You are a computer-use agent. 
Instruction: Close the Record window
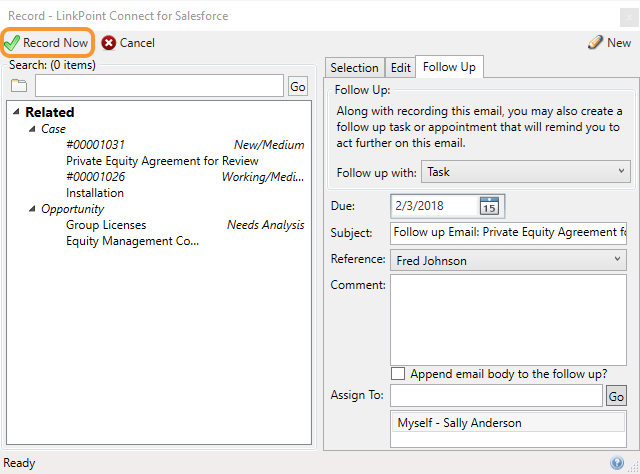pyautogui.click(x=629, y=17)
